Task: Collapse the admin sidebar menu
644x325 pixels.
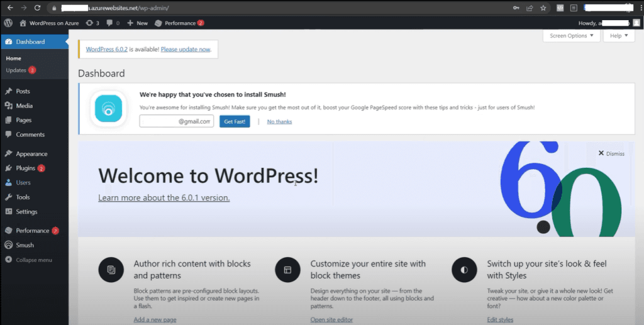Action: point(29,260)
